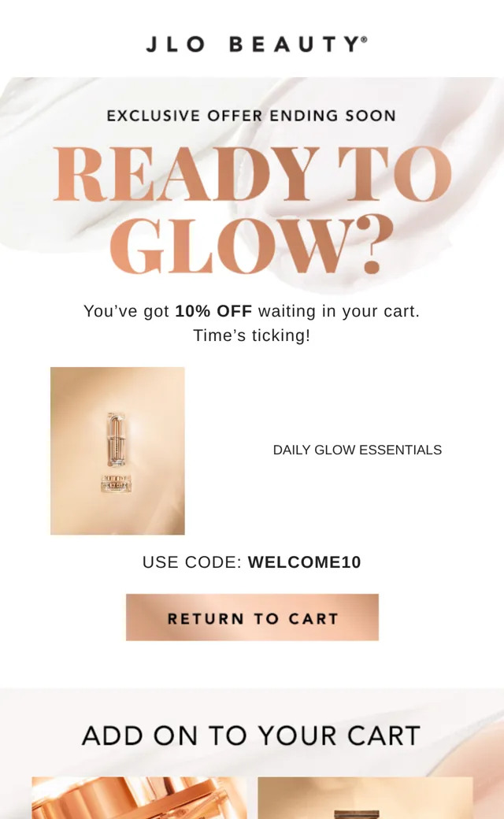Open the Daily Glow Essentials product name link
Viewport: 504px width, 819px height.
[358, 450]
